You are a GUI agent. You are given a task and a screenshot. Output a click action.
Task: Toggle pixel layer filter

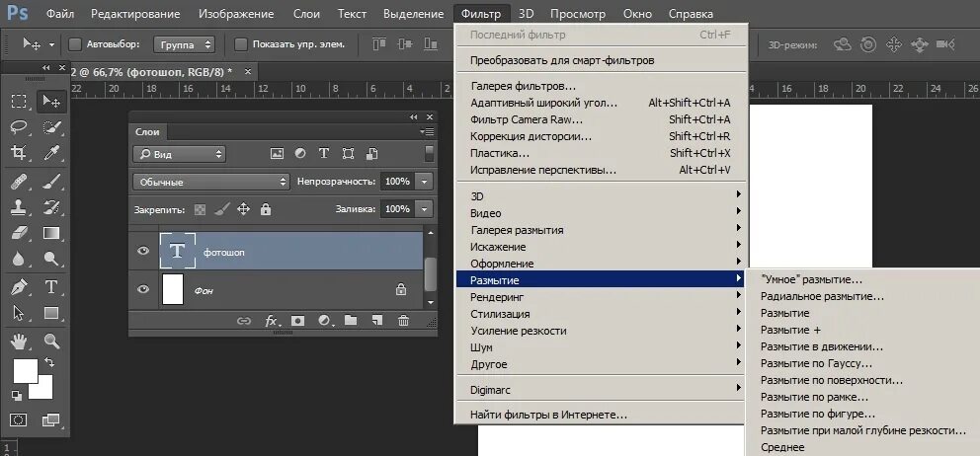(277, 154)
